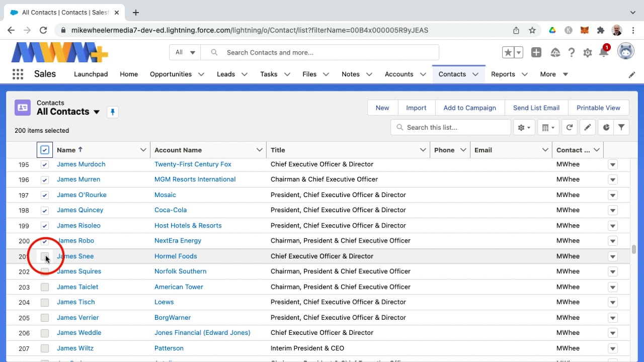
Task: Click the Edit List pencil icon
Action: tap(587, 128)
